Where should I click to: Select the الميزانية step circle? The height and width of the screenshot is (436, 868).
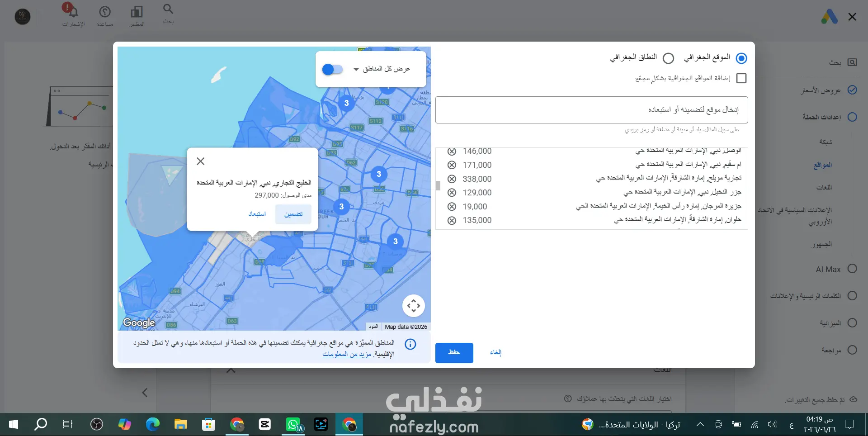(x=852, y=323)
